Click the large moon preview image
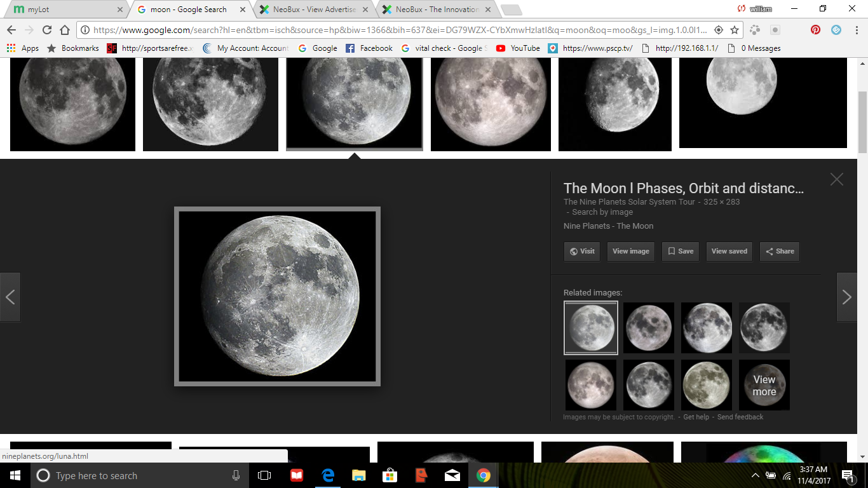 277,296
